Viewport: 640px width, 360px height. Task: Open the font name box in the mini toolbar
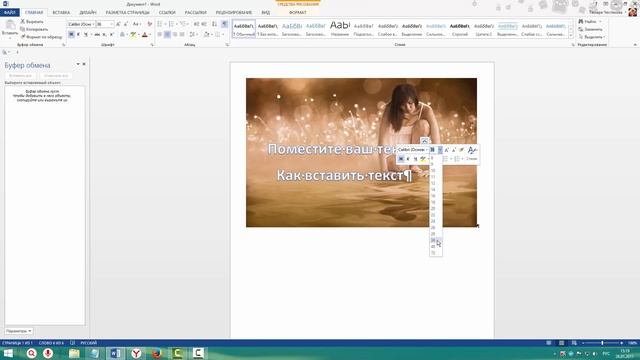point(413,150)
